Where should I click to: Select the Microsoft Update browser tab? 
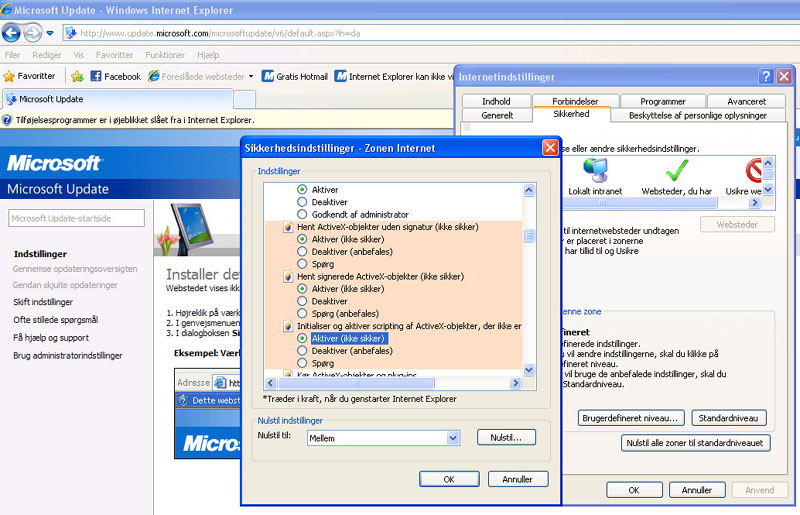pos(117,99)
